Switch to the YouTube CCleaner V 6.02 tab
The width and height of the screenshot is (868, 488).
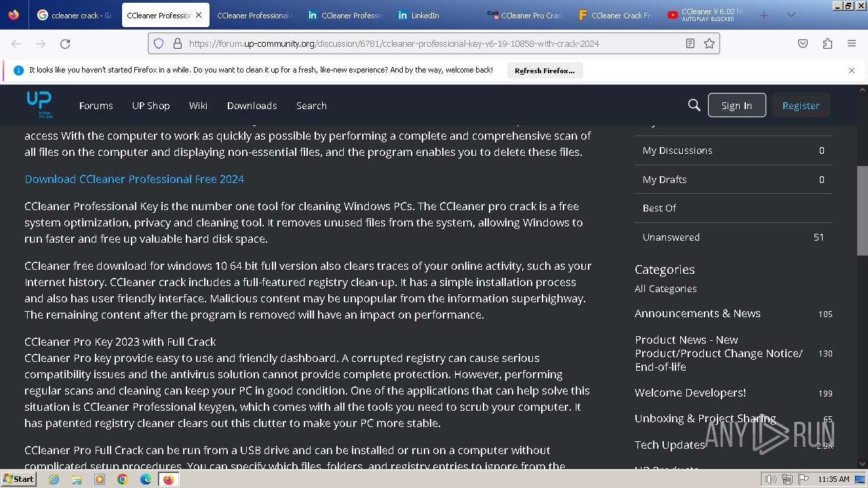[x=705, y=15]
